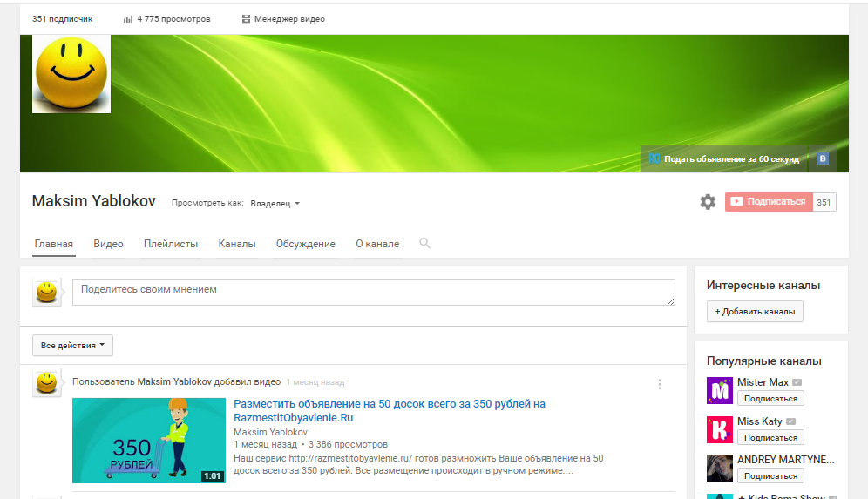Screen dimensions: 868x499
Task: Expand the 'Все действия' dropdown
Action: (72, 346)
